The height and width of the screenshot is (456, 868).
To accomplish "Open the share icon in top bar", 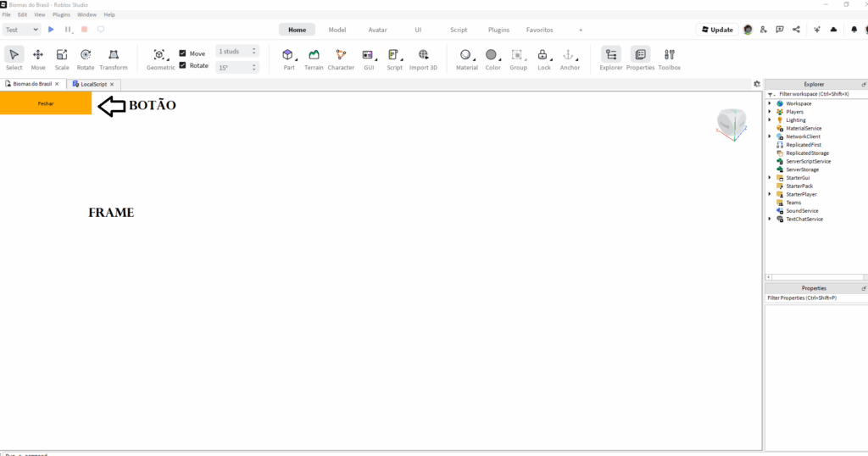I will [796, 30].
